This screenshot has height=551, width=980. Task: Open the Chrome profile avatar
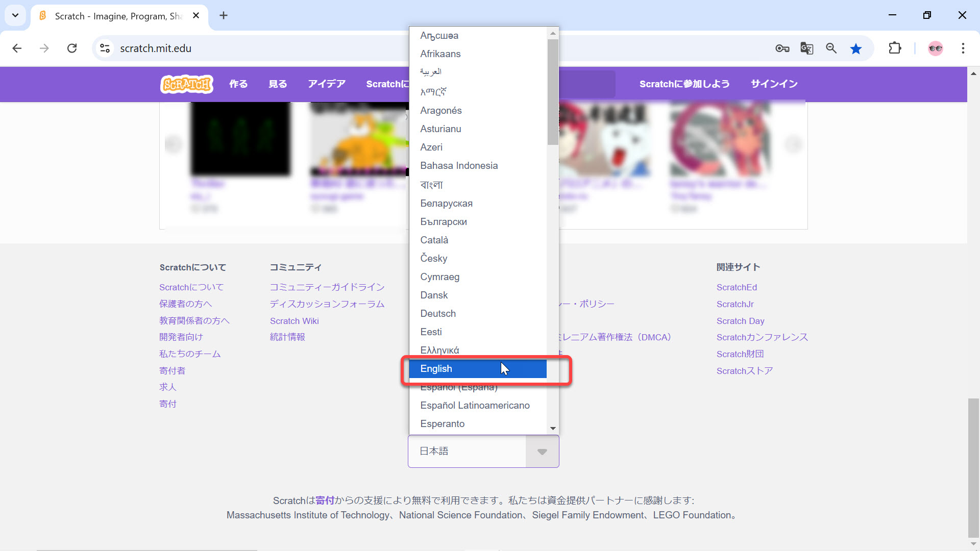[935, 48]
